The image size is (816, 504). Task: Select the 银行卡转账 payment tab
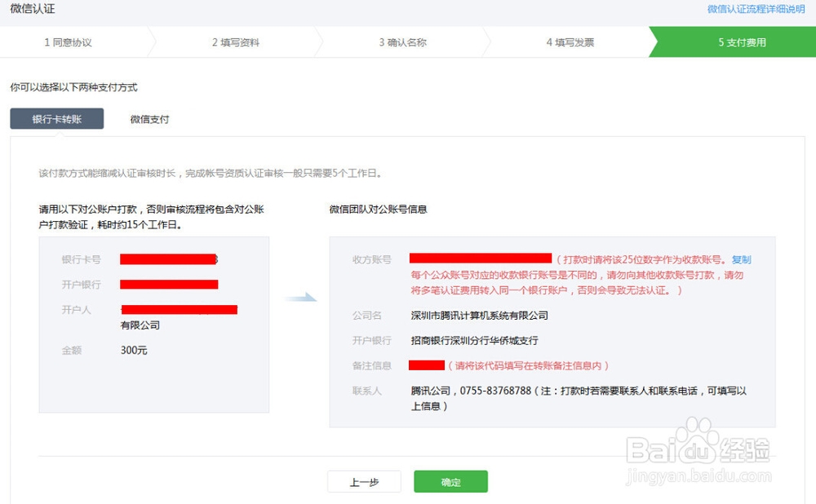pos(56,118)
